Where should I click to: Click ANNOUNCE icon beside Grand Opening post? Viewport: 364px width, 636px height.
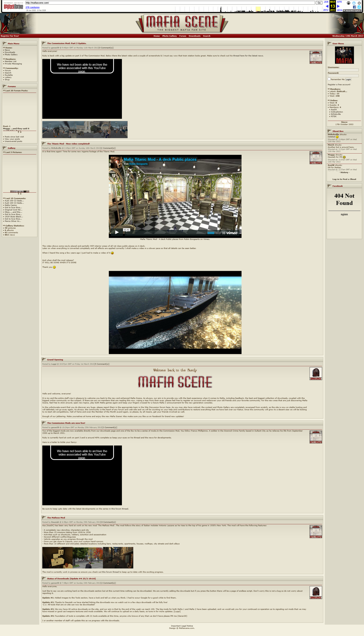pos(316,374)
